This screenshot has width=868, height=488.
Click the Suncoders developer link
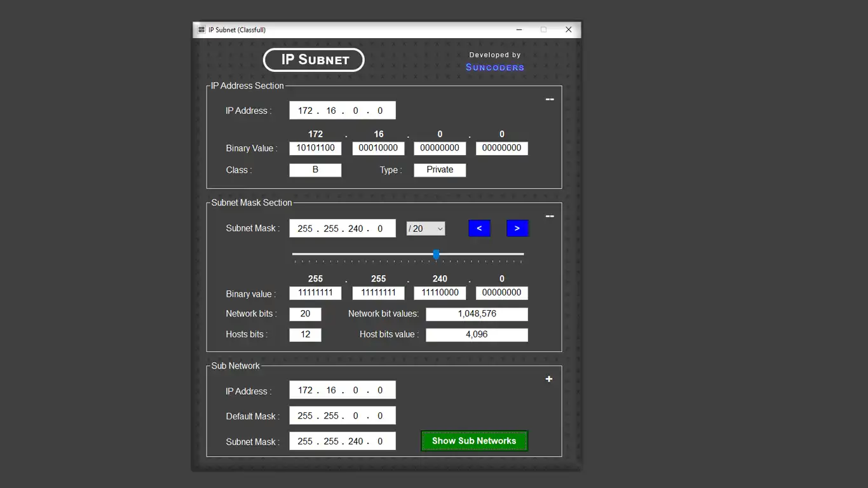pyautogui.click(x=495, y=67)
